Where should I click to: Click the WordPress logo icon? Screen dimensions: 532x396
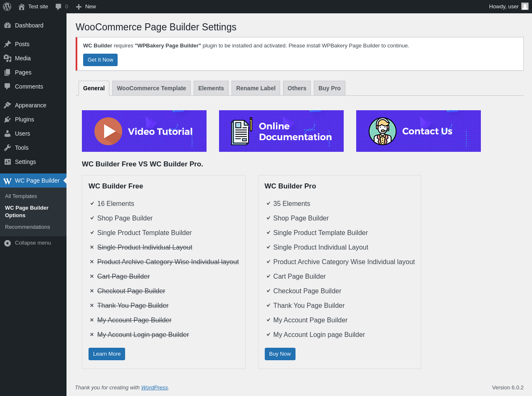[7, 7]
